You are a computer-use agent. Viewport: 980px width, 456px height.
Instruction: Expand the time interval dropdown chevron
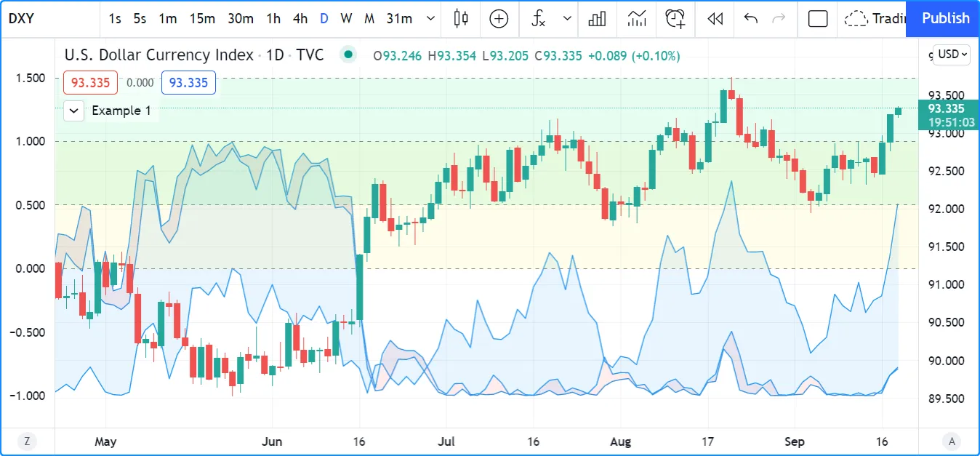click(431, 19)
